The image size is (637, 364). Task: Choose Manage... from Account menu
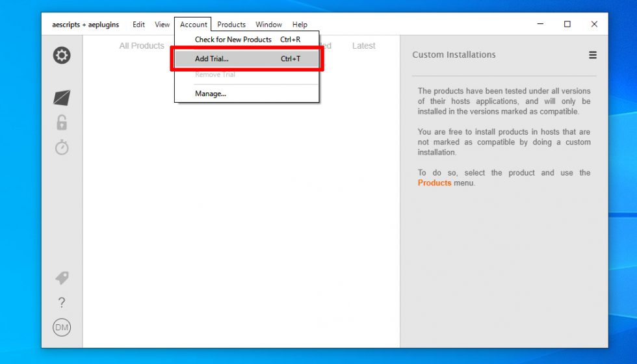coord(246,94)
